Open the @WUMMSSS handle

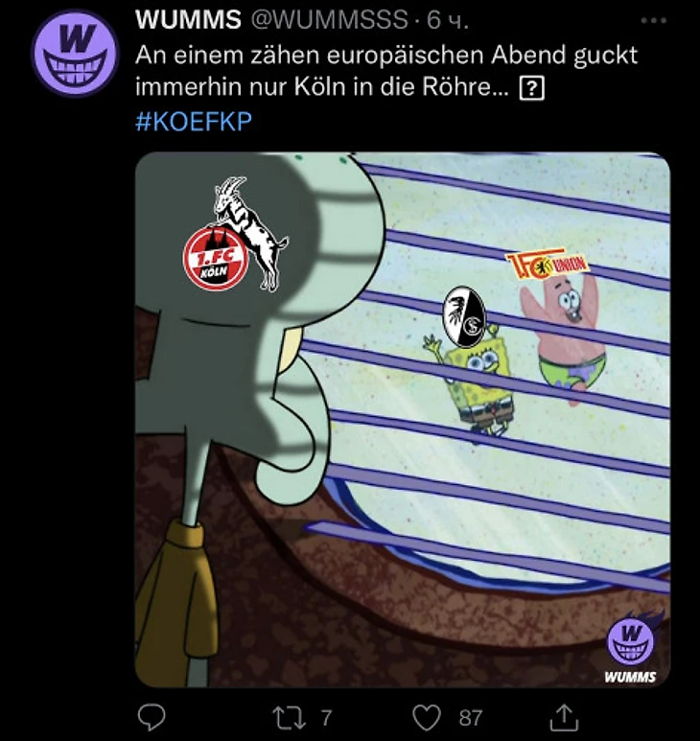(x=329, y=20)
